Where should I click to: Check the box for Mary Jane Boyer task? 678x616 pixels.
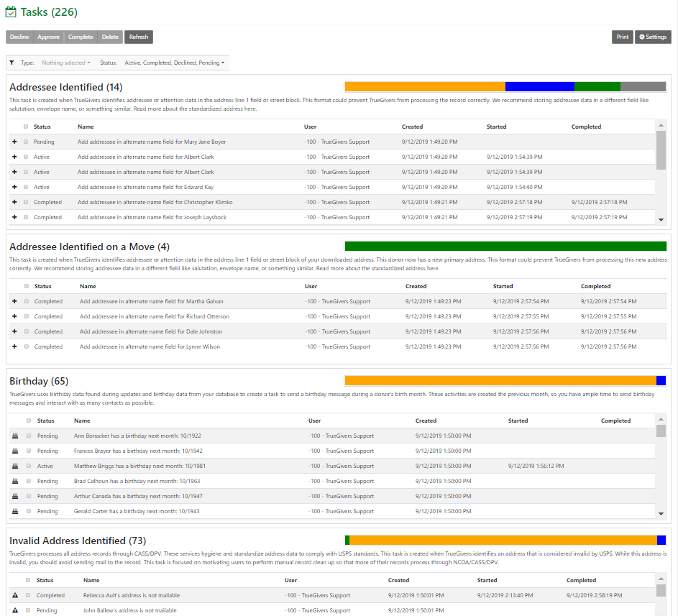click(x=27, y=142)
